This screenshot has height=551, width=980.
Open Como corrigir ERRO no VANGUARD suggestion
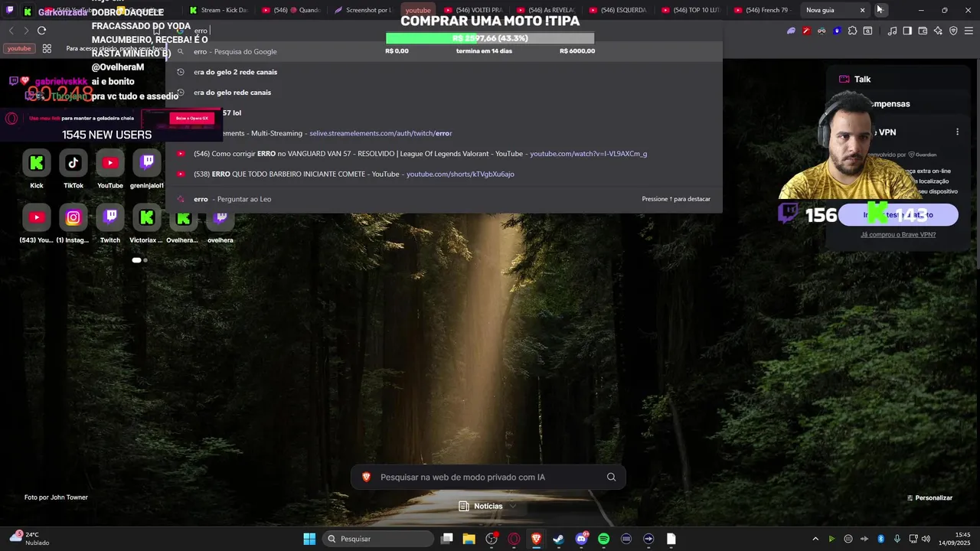444,154
